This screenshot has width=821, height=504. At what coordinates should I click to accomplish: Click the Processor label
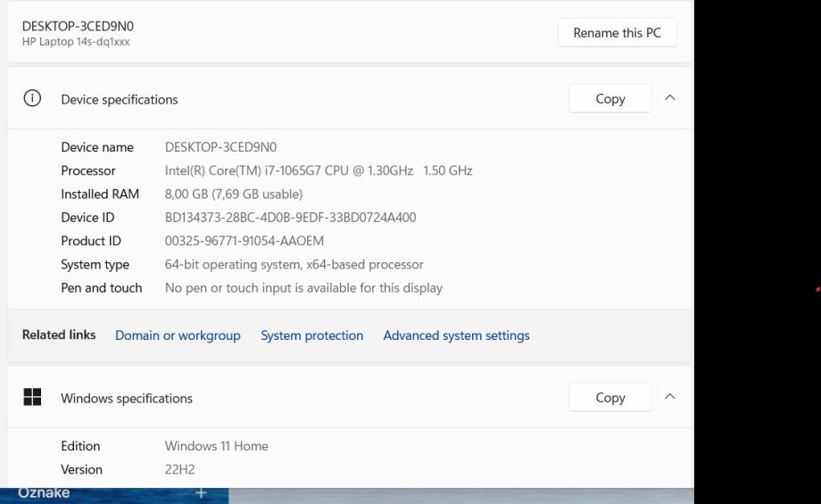pyautogui.click(x=88, y=170)
